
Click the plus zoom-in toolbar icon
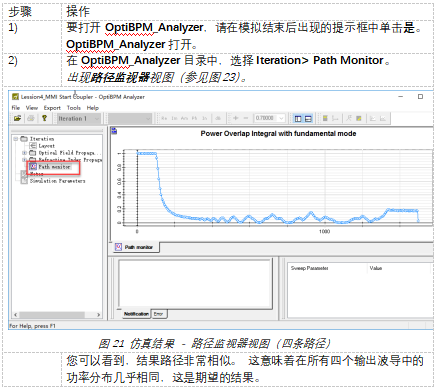click(x=236, y=118)
